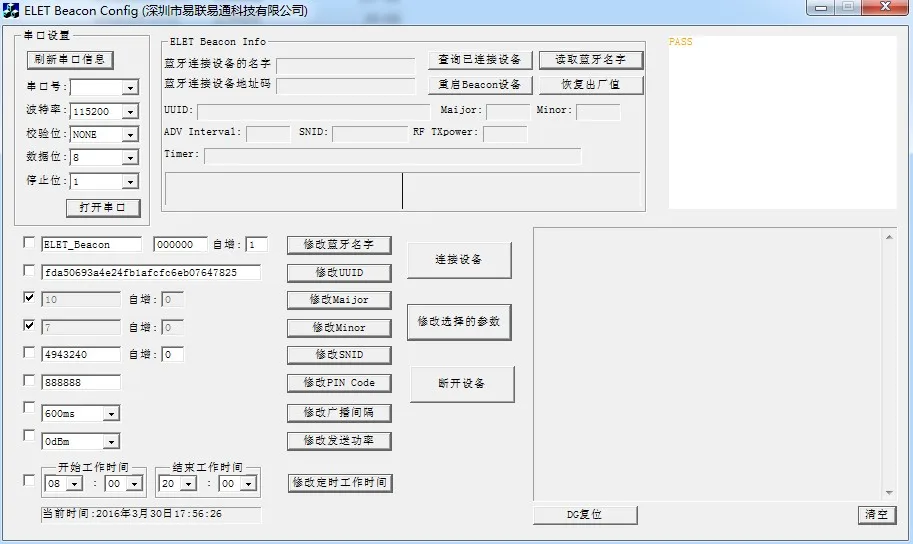Open the 串口号 serial port dropdown
Viewport: 913px width, 544px height.
pos(130,88)
